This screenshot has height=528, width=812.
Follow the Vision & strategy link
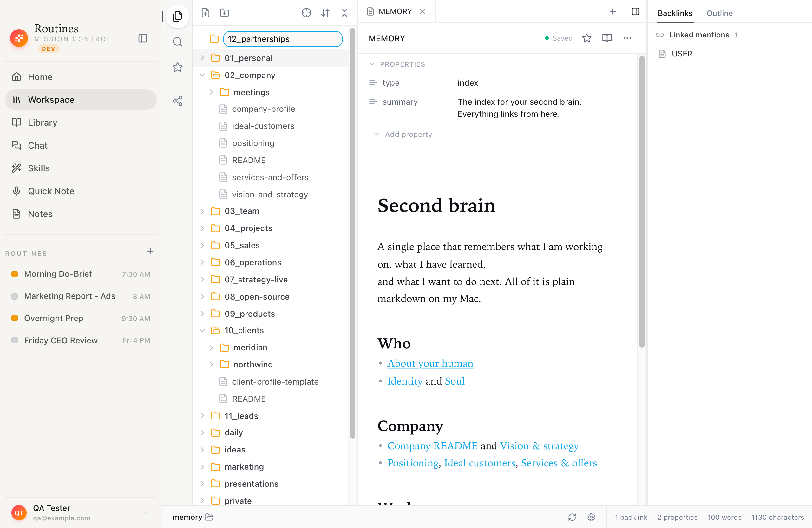539,445
